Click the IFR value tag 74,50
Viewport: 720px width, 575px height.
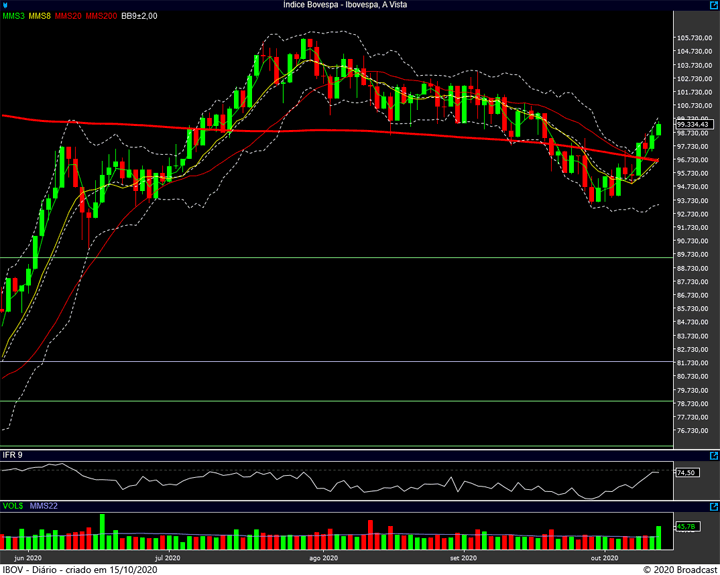click(685, 473)
